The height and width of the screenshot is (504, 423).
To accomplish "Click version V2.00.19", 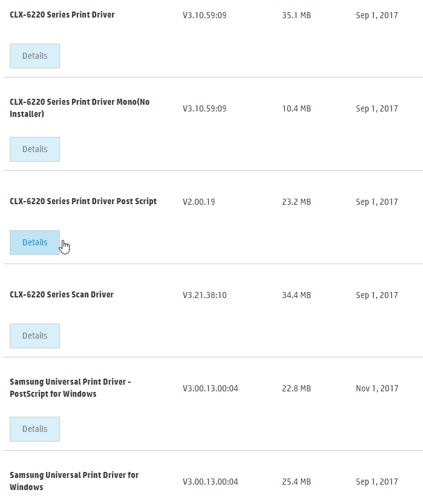I will [x=199, y=202].
